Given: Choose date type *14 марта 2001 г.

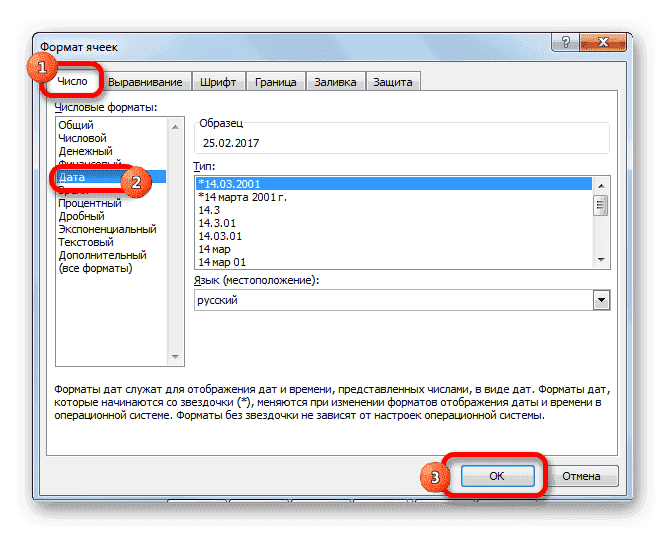Looking at the screenshot, I should coord(394,197).
